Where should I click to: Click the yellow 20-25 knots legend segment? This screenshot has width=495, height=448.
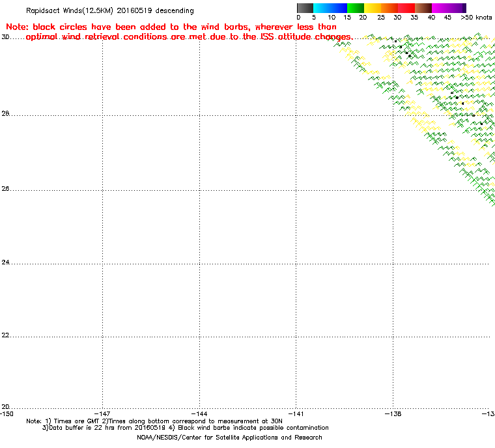[x=373, y=8]
